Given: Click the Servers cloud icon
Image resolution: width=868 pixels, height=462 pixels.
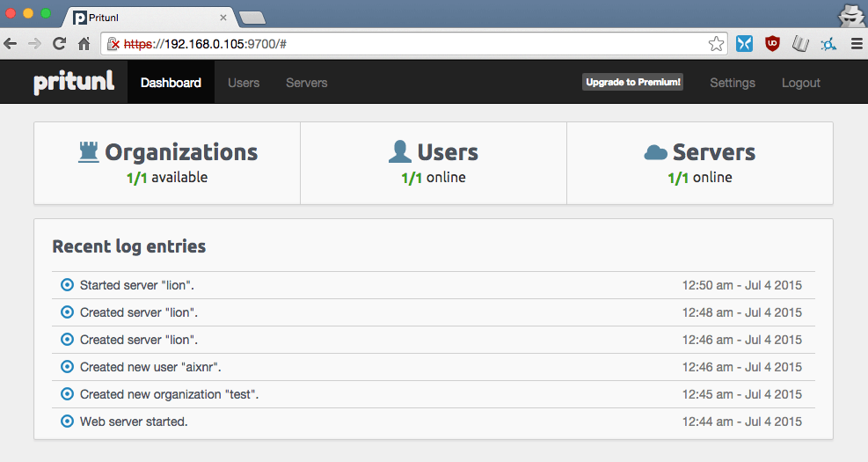Looking at the screenshot, I should click(655, 152).
